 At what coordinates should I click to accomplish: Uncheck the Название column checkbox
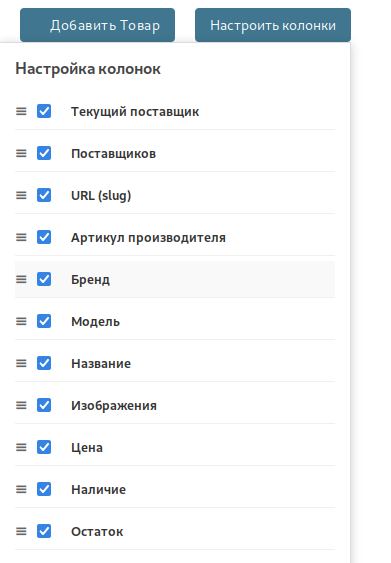(x=44, y=363)
